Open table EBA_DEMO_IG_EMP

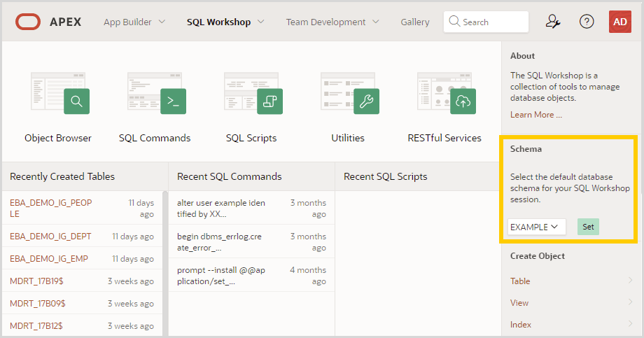(49, 259)
